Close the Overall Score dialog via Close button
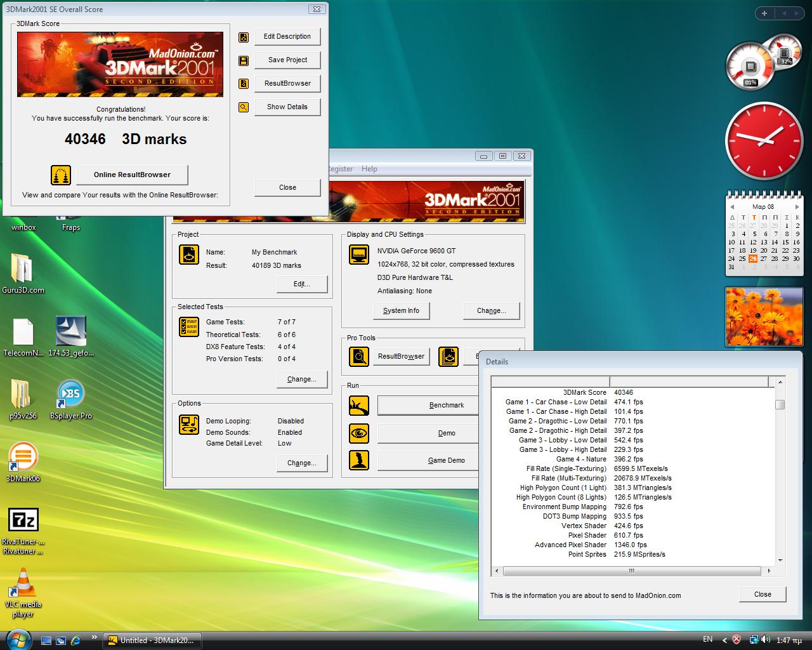This screenshot has width=812, height=650. 287,188
